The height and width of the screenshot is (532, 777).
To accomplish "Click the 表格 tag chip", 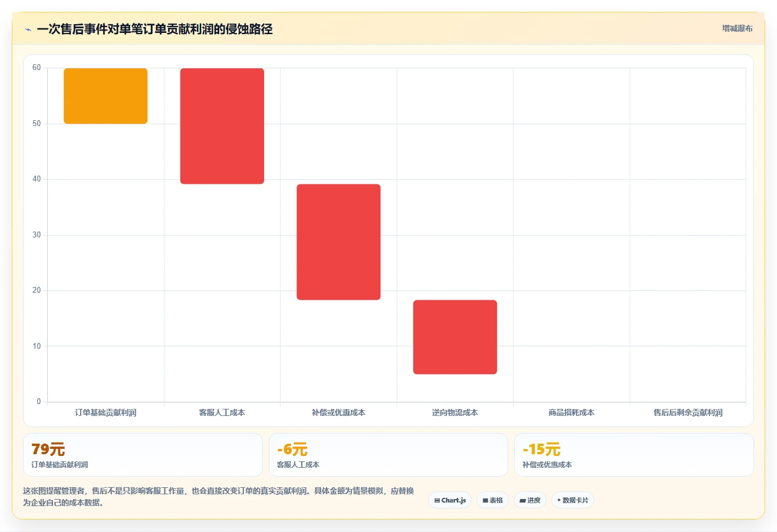I will 492,500.
